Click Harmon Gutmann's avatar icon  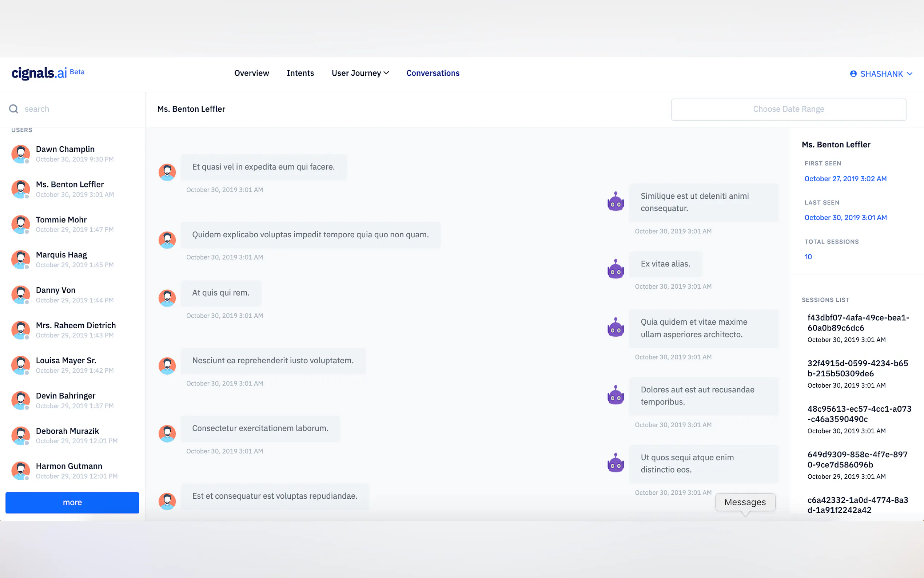pyautogui.click(x=21, y=471)
